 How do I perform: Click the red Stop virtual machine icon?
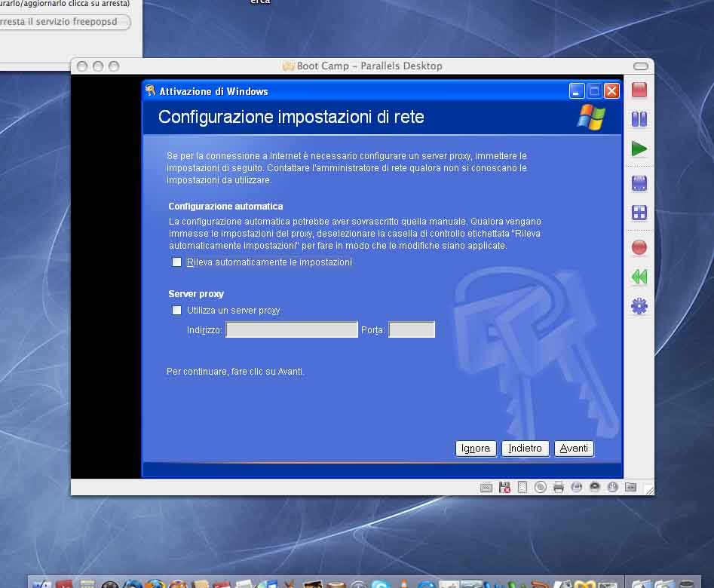pyautogui.click(x=639, y=90)
